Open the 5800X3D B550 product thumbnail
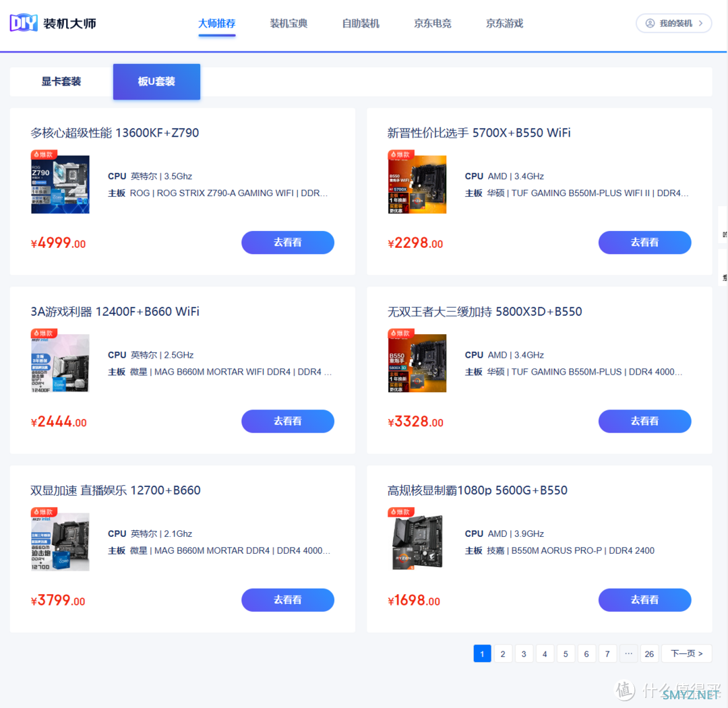This screenshot has height=708, width=728. click(x=417, y=363)
